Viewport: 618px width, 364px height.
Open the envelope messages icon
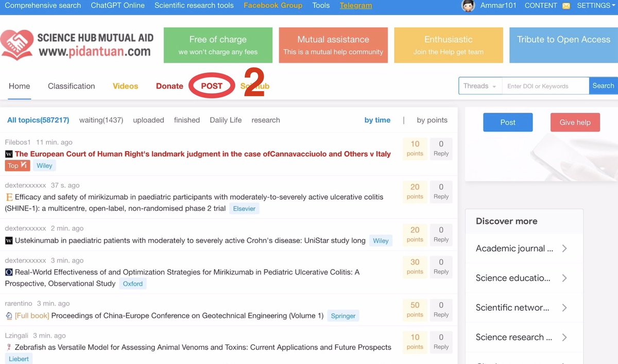pos(566,6)
